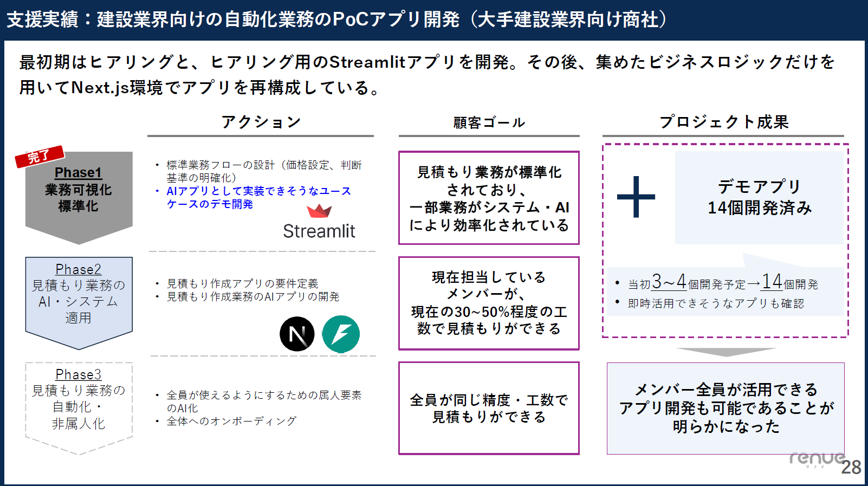Screen dimensions: 868x486
Task: Click the teal lightning bolt logo
Action: click(x=341, y=334)
